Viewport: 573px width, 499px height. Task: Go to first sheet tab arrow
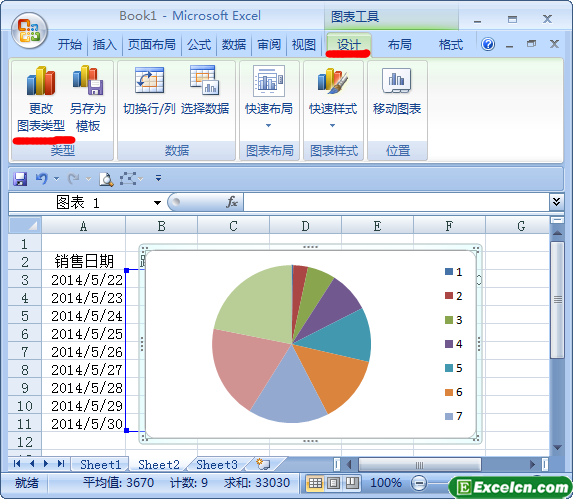coord(17,464)
